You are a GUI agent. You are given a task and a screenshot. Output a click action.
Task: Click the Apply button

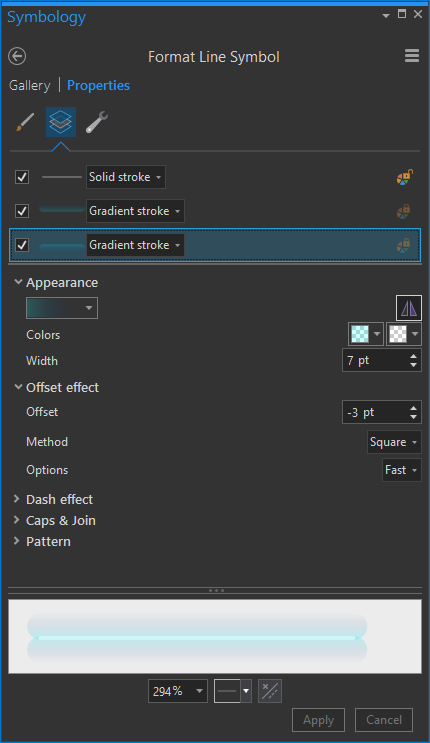pos(318,720)
